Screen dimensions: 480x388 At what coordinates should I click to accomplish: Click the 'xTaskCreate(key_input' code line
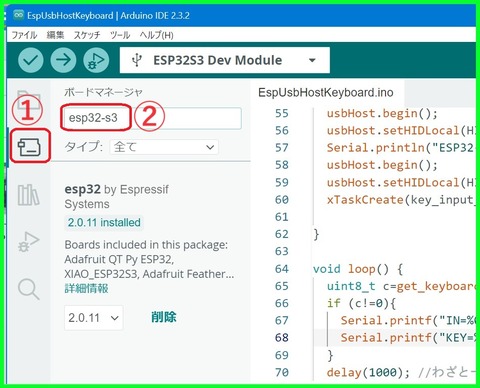pyautogui.click(x=401, y=200)
